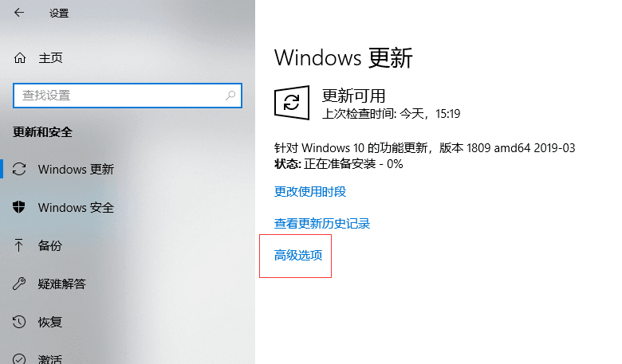Click the home icon beside 主页

pos(19,58)
